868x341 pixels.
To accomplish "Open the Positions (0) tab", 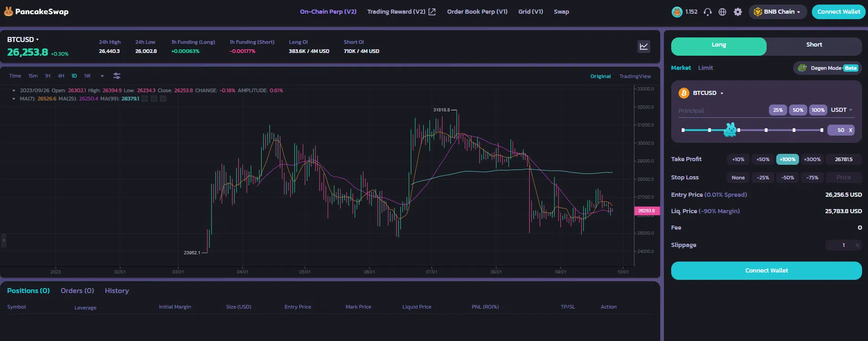I will (x=28, y=291).
